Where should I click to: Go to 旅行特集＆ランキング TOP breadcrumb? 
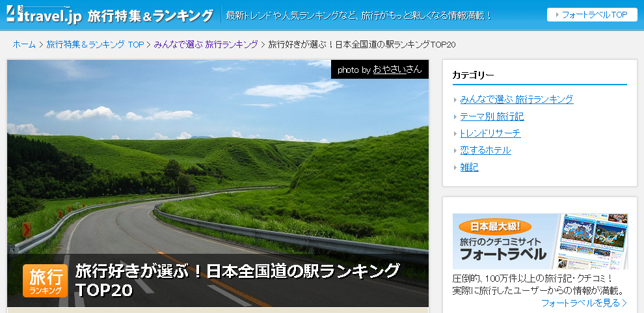(95, 44)
